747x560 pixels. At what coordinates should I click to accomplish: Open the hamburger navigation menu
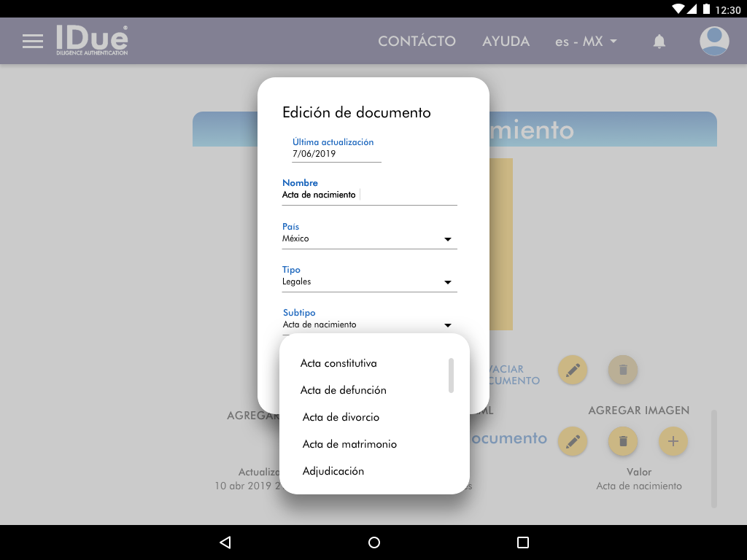coord(33,42)
